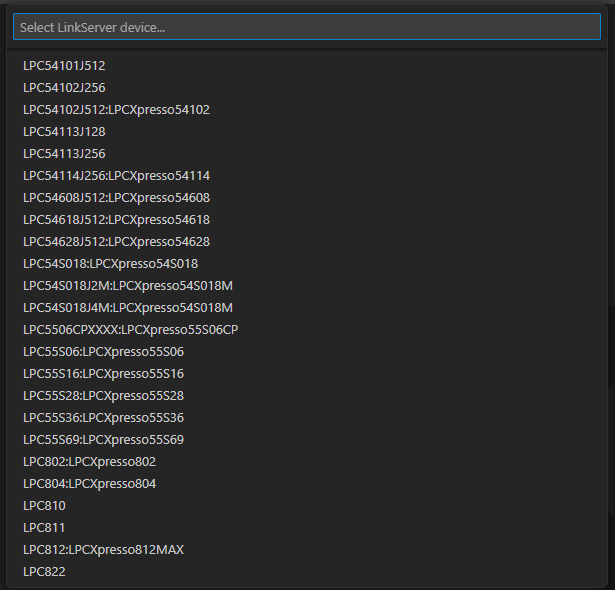Select LPC5506CPXXXX:LPCXpresso55S06CP device
Screen dimensions: 616x590
(x=131, y=330)
